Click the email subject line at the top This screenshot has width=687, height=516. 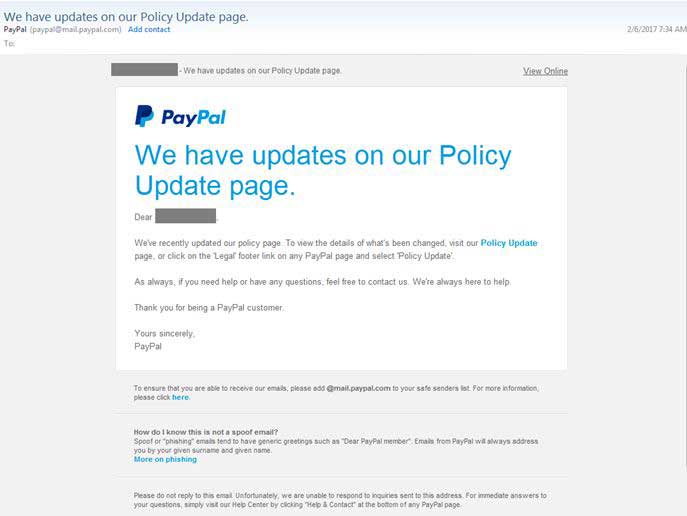(126, 17)
